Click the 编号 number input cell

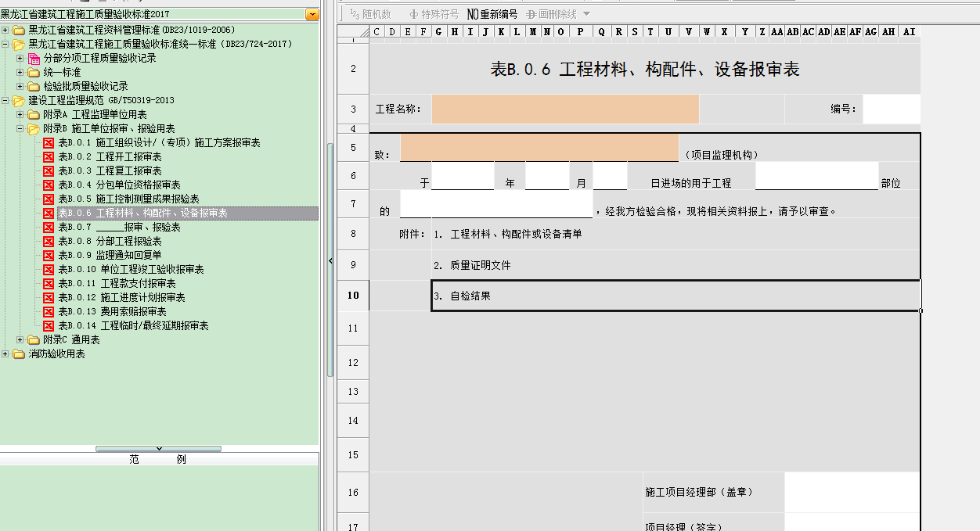(891, 109)
